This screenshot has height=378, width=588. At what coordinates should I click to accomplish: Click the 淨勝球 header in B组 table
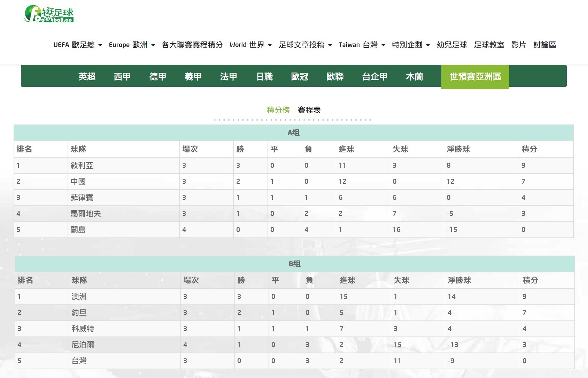point(459,280)
